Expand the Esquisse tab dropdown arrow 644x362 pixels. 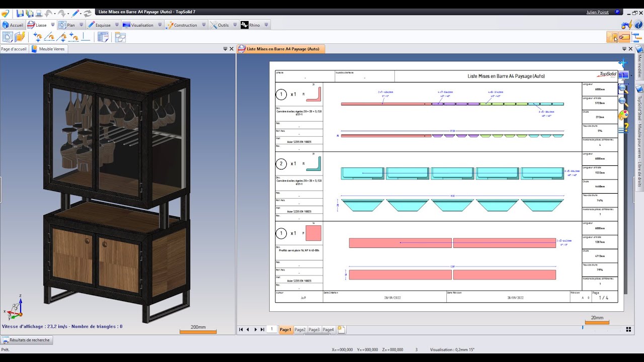pyautogui.click(x=117, y=25)
